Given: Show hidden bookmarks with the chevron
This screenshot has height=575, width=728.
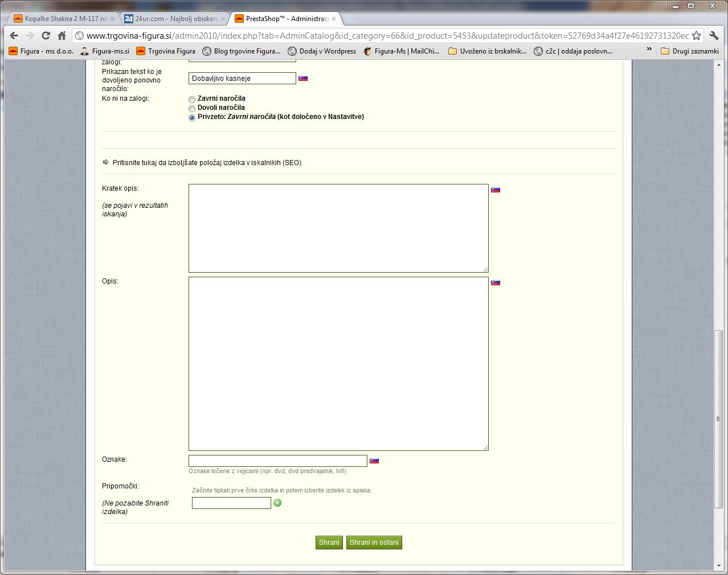Looking at the screenshot, I should coord(649,50).
